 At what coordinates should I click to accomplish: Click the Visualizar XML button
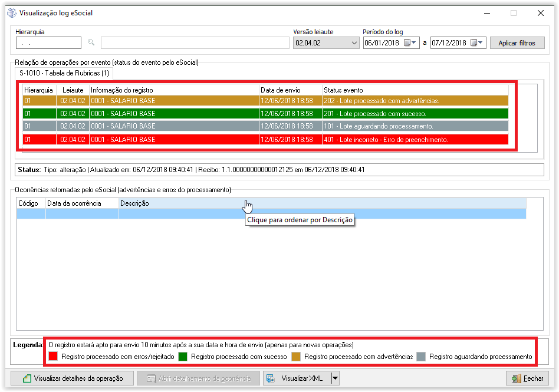coord(297,378)
